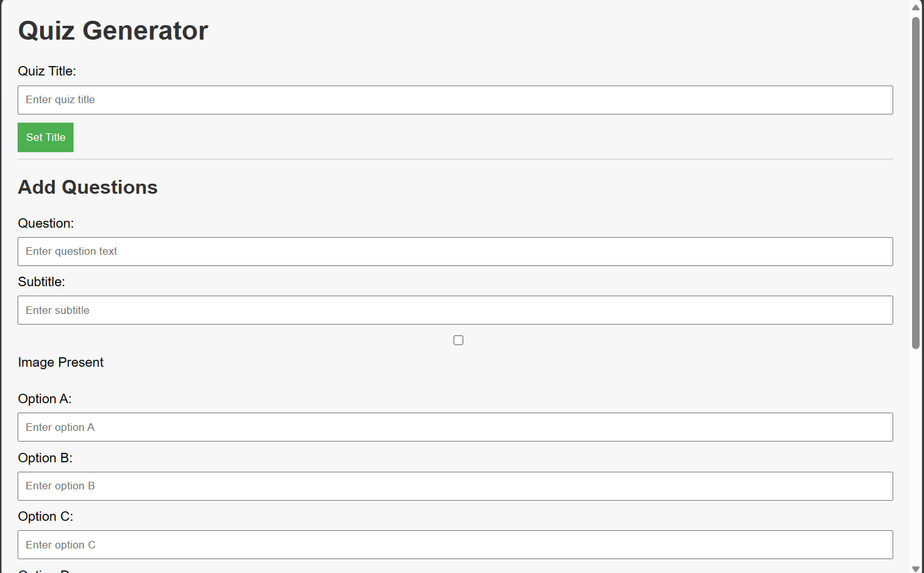Click the Quiz Title: label
924x573 pixels.
tap(47, 71)
